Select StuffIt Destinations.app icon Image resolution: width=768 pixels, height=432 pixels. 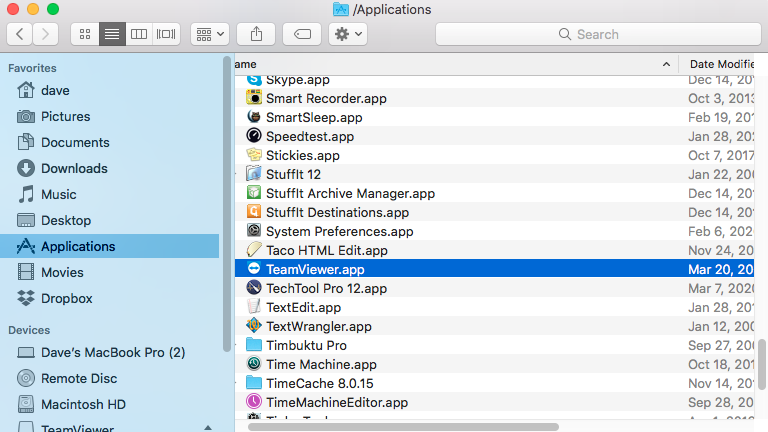tap(254, 212)
